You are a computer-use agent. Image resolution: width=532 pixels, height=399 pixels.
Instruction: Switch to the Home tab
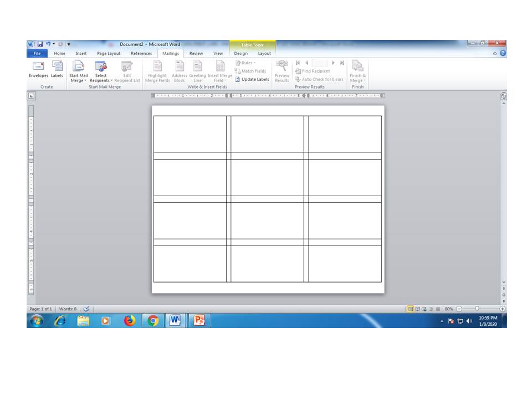tap(59, 53)
